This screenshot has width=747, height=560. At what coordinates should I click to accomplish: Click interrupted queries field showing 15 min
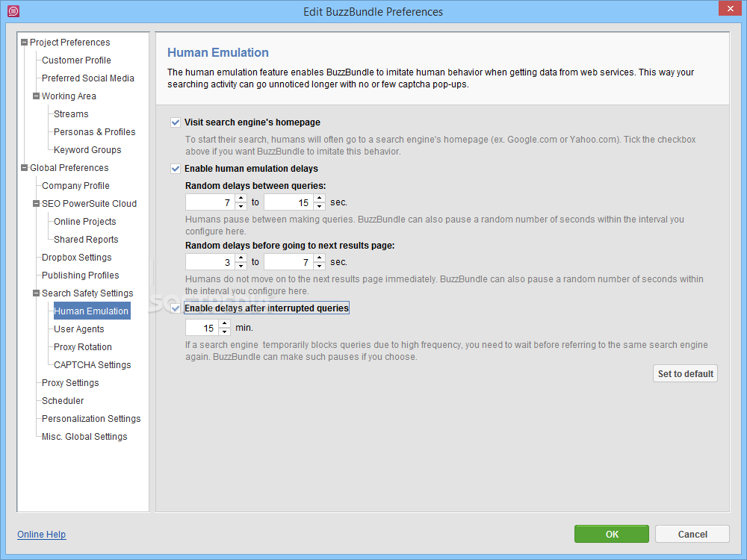pos(202,328)
